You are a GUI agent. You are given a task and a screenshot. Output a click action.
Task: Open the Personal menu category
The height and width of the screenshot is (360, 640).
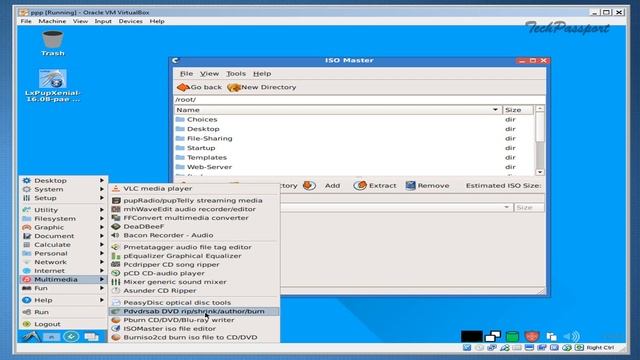[x=63, y=253]
